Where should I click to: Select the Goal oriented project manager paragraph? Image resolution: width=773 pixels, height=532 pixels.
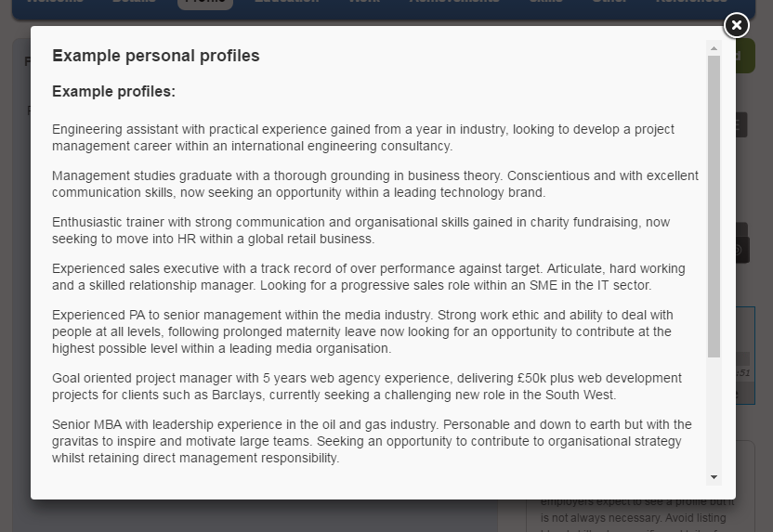tap(367, 386)
